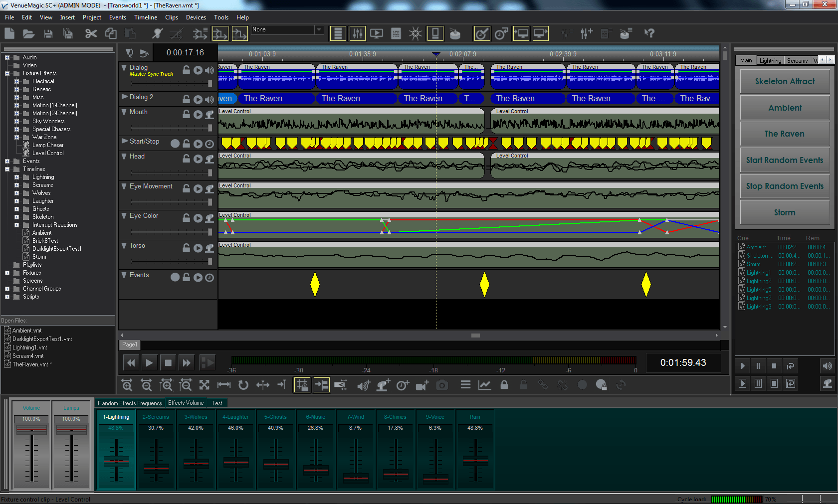Add a video clip with camera-plus icon
This screenshot has height=504, width=838.
pyautogui.click(x=422, y=385)
